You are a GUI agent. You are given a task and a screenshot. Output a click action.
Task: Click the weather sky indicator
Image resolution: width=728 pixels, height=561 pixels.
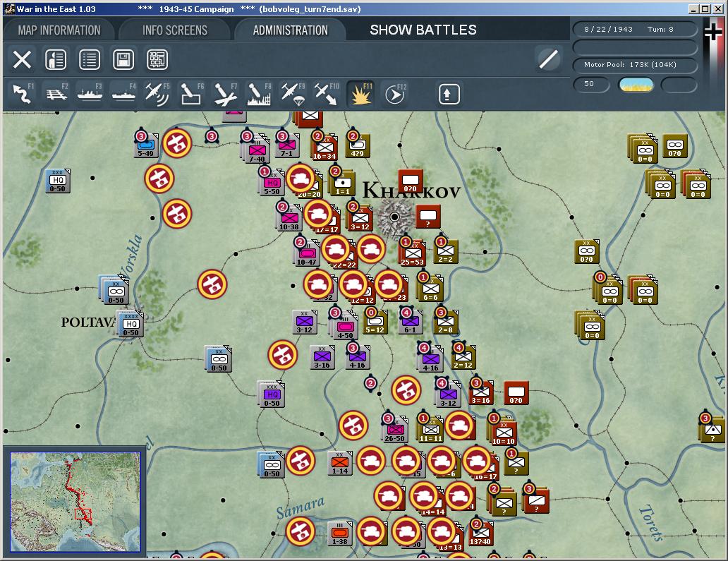636,85
